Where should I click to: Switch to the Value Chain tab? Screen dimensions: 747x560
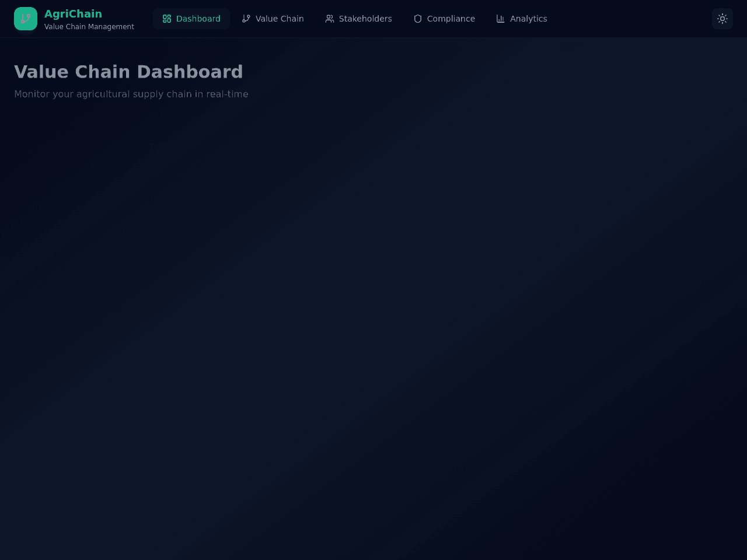(x=273, y=19)
